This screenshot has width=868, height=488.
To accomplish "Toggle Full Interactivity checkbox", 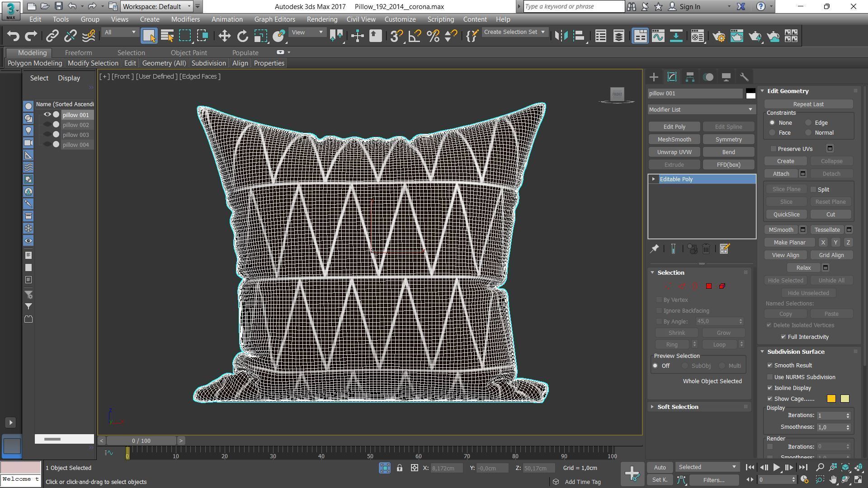I will pyautogui.click(x=783, y=337).
